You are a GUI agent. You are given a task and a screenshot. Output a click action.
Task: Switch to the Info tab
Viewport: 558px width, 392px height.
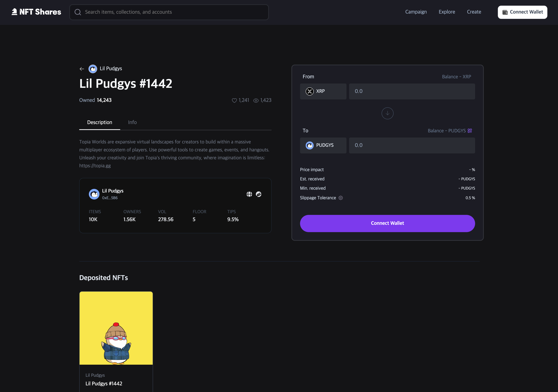[132, 122]
